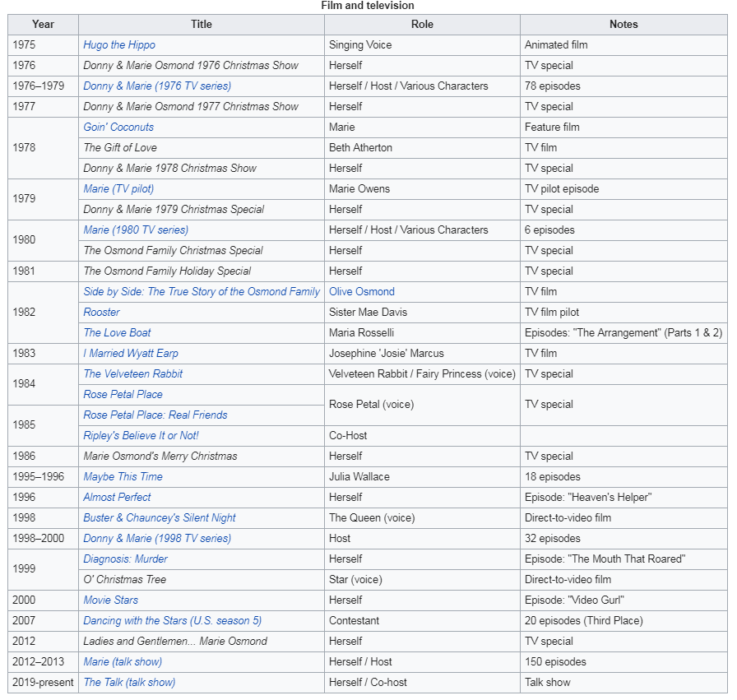The image size is (737, 700).
Task: Open the Hugo the Hippo link
Action: pyautogui.click(x=119, y=45)
